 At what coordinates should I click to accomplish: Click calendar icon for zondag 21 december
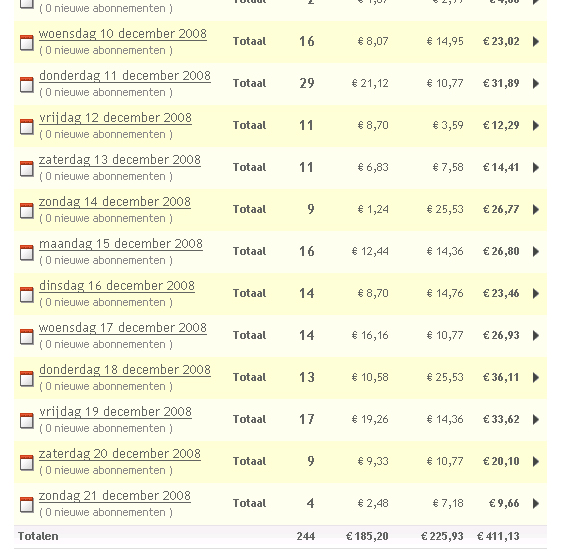pos(27,504)
